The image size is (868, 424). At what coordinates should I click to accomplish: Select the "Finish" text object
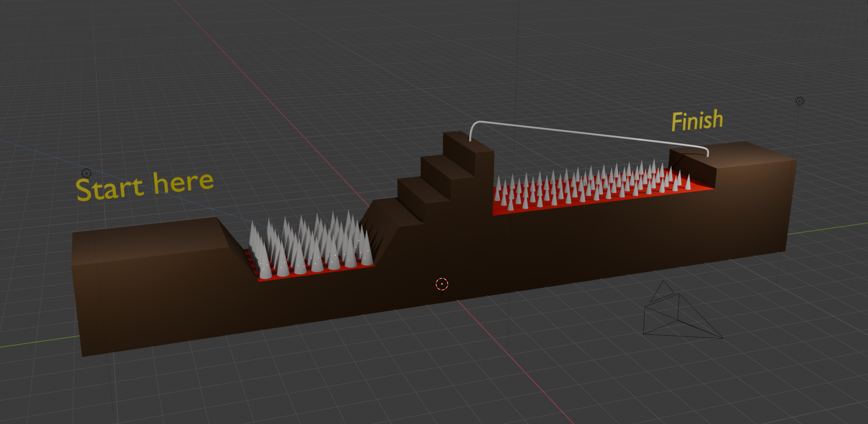[697, 121]
